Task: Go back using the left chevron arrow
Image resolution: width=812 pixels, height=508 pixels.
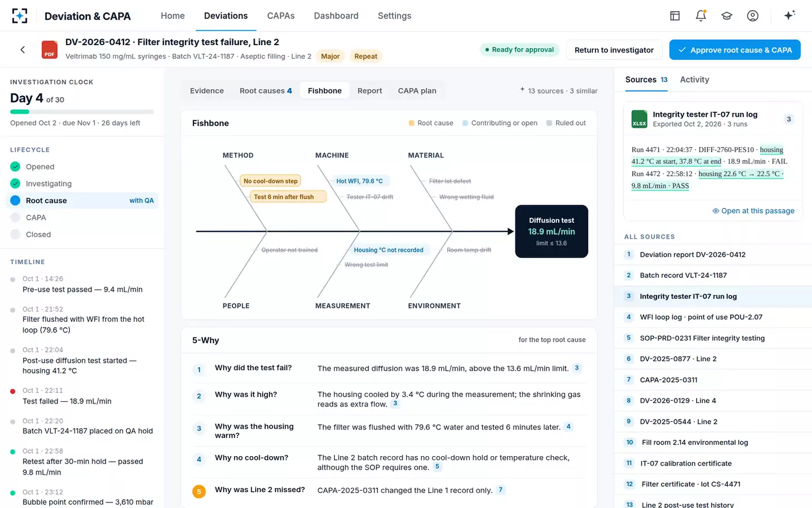Action: 23,50
